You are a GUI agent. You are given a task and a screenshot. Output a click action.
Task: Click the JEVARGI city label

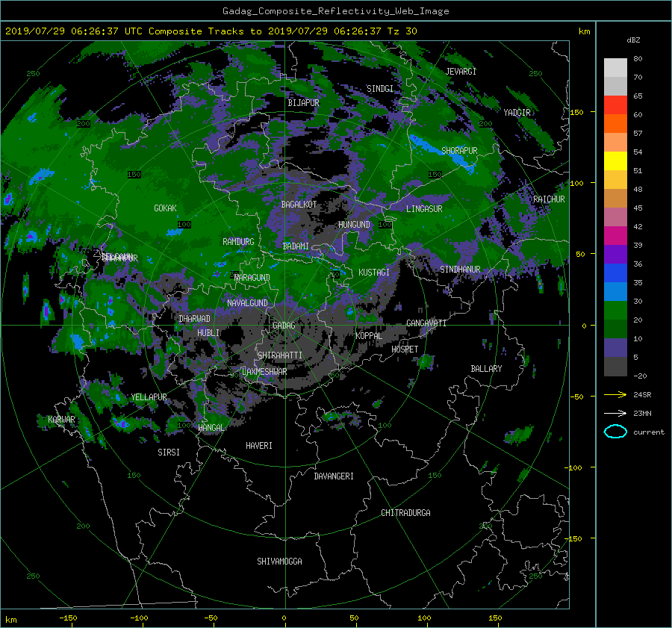(x=461, y=72)
